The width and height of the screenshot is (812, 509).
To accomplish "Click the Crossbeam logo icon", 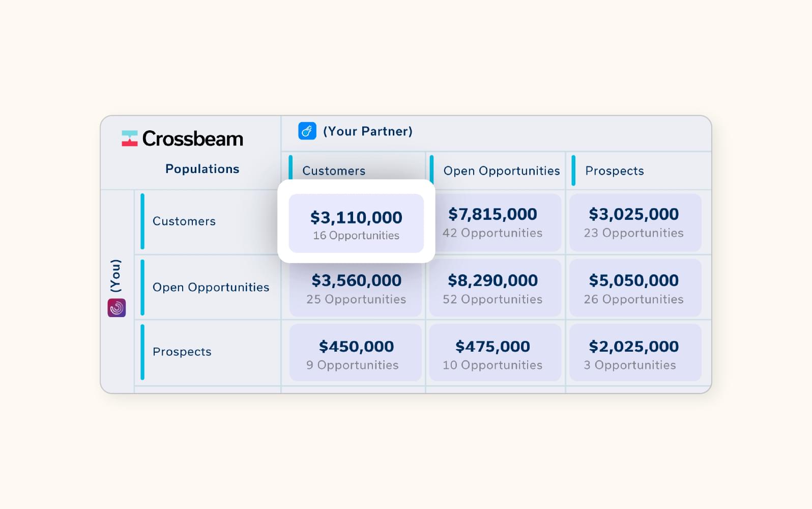I will coord(129,138).
